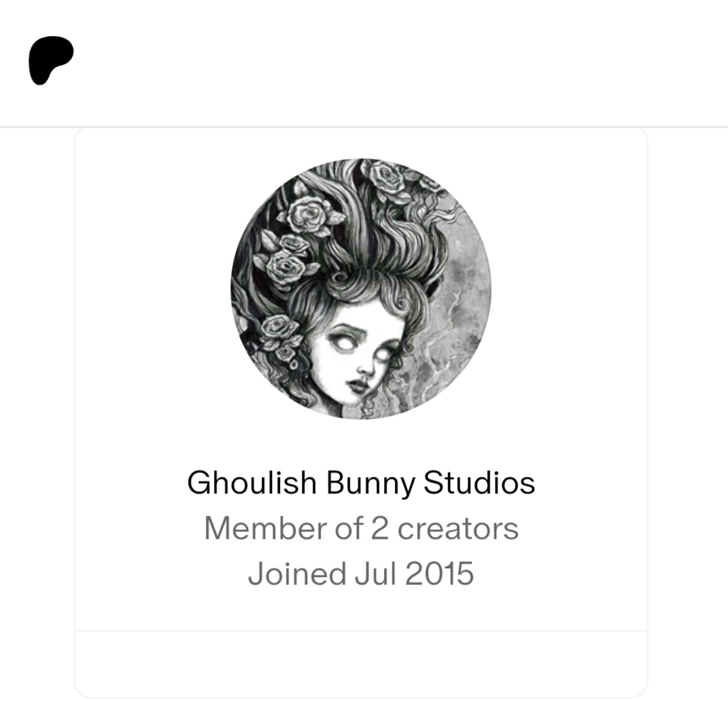Click the divider line below the top header

[x=364, y=126]
